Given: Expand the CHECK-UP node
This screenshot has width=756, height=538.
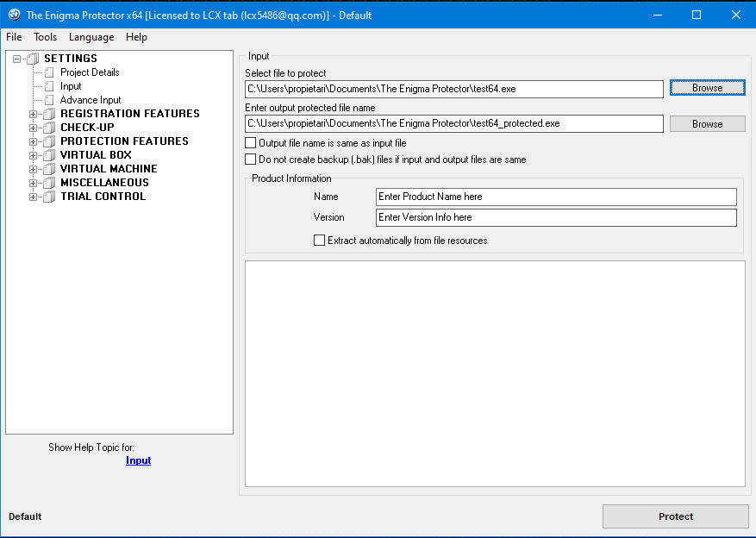Looking at the screenshot, I should pos(34,128).
